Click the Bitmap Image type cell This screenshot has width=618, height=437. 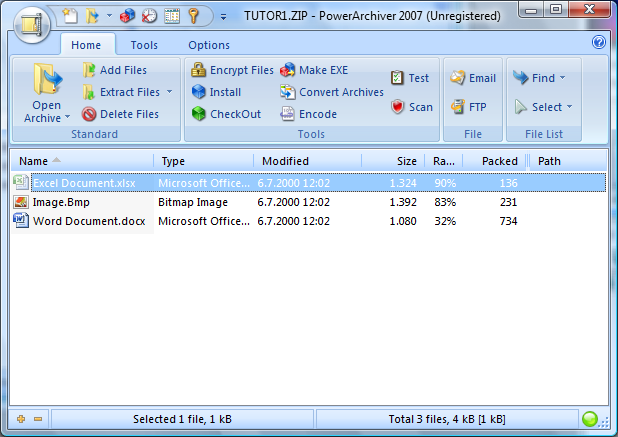coord(193,202)
